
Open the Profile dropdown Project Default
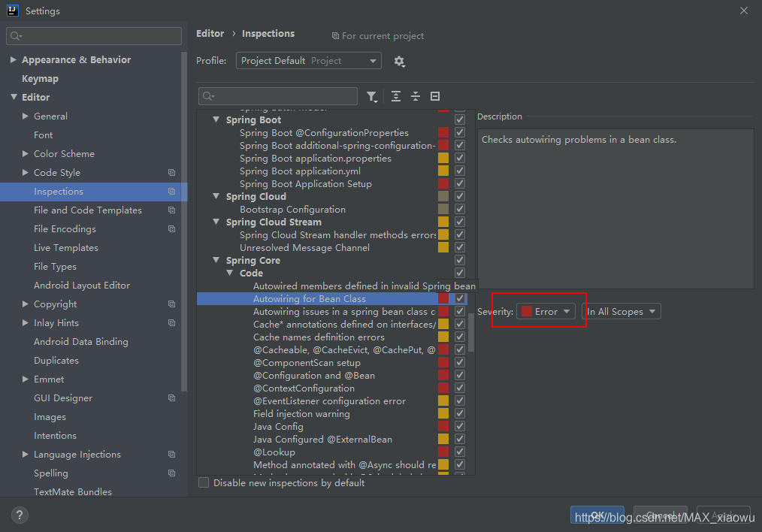click(x=309, y=61)
